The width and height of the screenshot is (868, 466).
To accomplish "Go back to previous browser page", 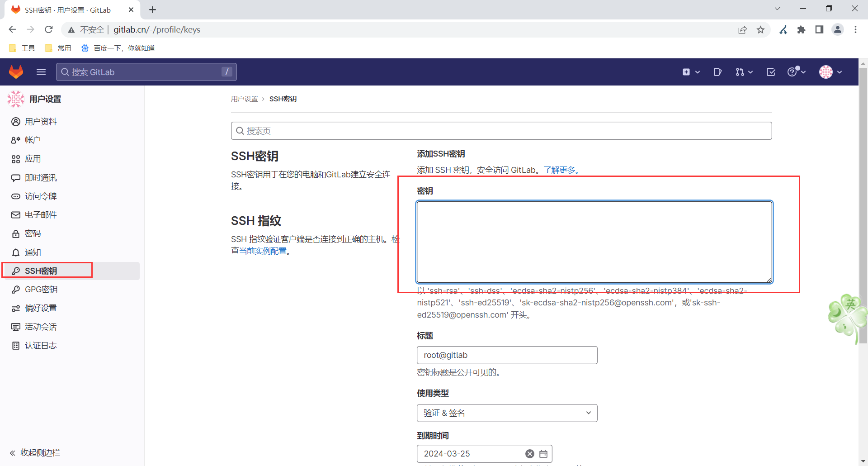I will click(12, 29).
